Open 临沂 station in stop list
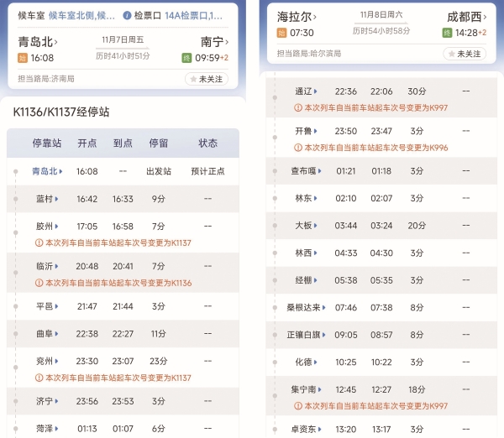 click(x=46, y=266)
